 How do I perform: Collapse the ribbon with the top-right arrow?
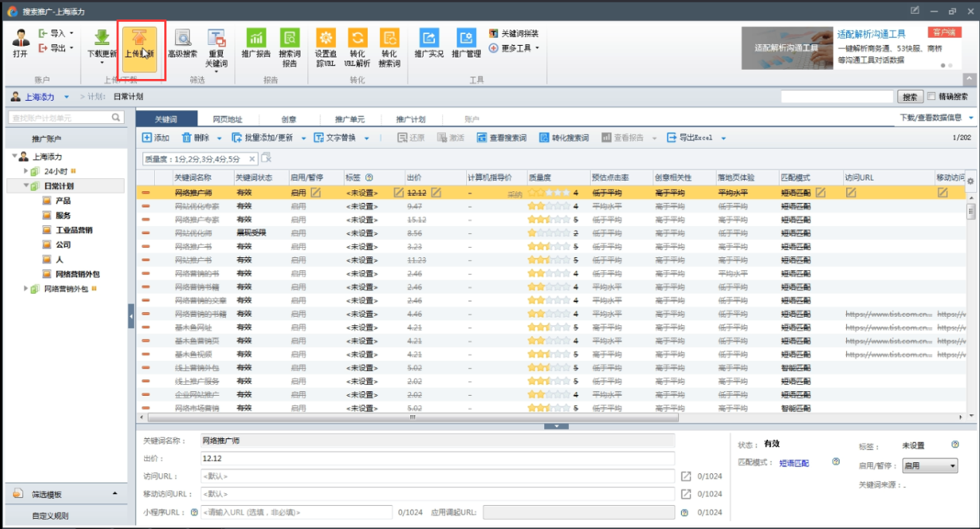pos(968,79)
